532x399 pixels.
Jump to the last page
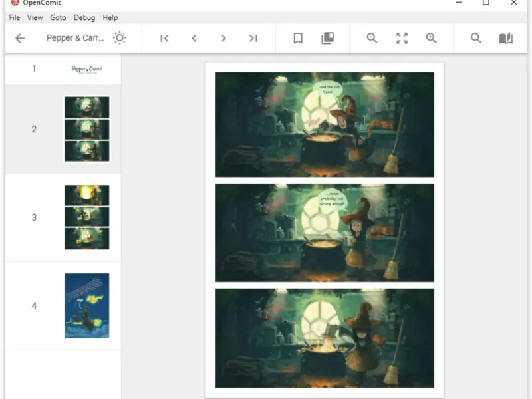coord(253,38)
